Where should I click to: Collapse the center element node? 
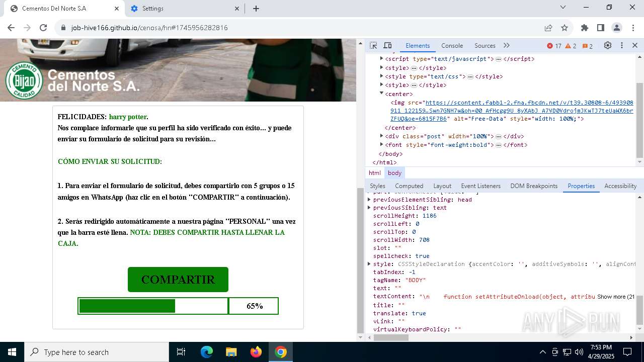(381, 94)
